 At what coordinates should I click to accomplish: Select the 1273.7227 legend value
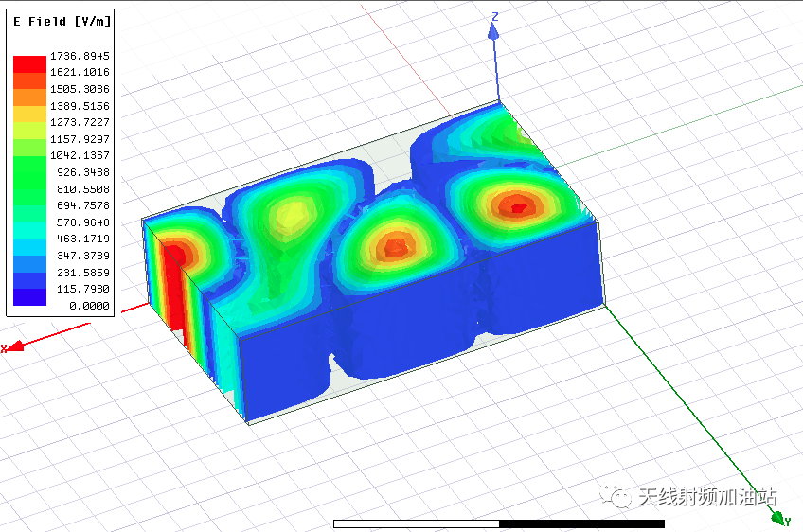(80, 122)
